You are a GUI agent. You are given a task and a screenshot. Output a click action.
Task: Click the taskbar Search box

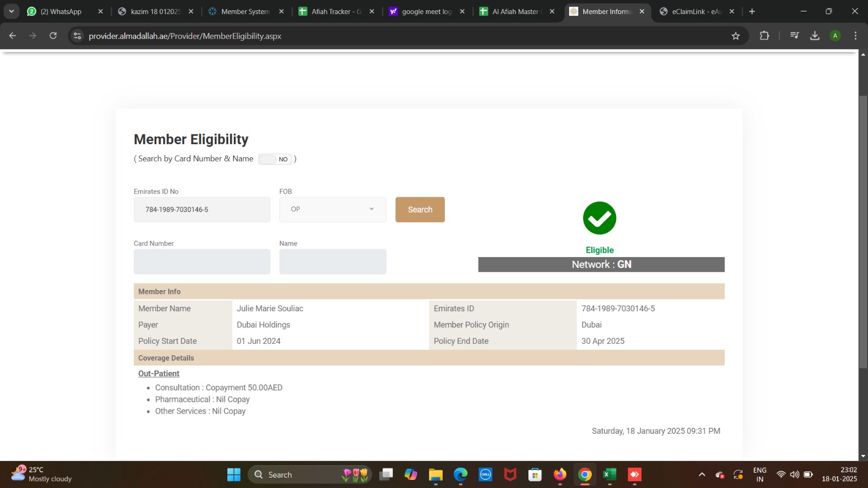click(310, 474)
